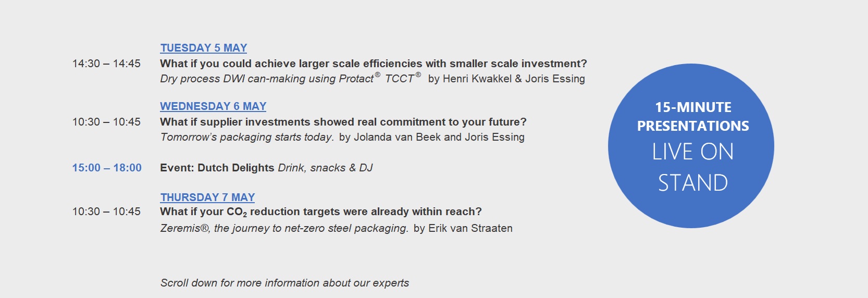Click the larger scale efficiencies headline
The height and width of the screenshot is (298, 868).
click(373, 64)
